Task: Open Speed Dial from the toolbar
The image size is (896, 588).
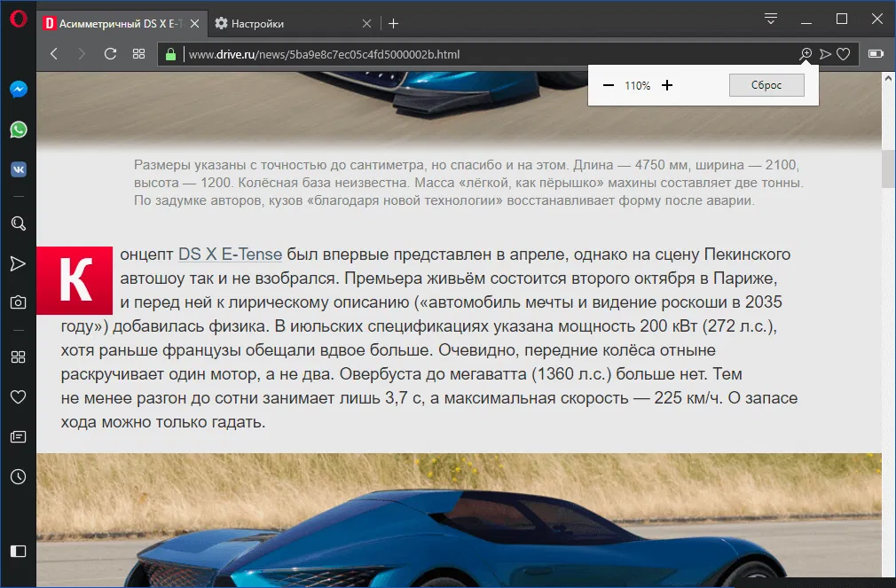Action: click(x=139, y=54)
